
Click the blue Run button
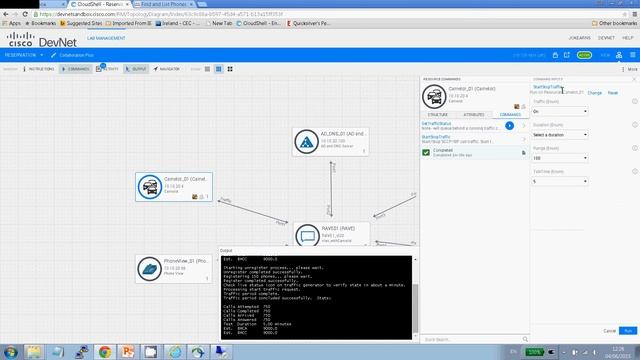tap(628, 331)
